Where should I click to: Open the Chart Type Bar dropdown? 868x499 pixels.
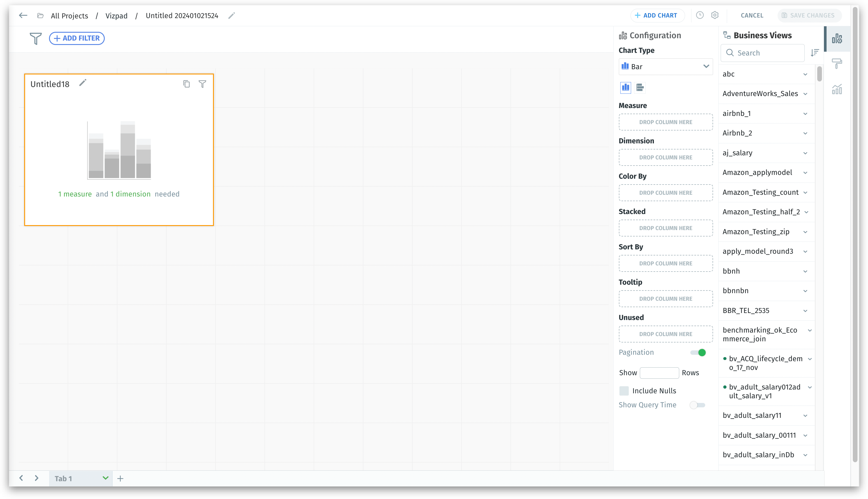(665, 67)
